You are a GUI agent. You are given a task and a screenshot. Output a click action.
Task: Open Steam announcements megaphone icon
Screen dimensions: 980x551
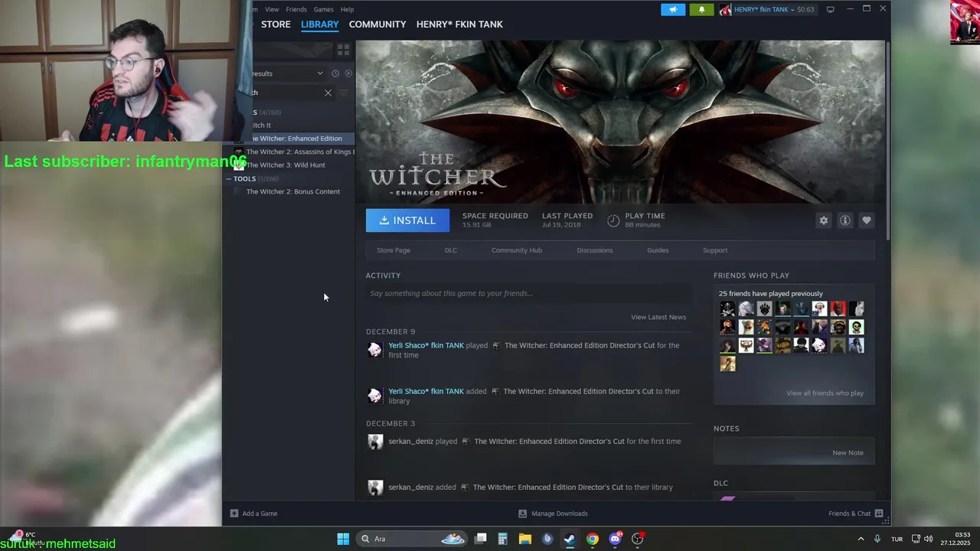(x=673, y=9)
